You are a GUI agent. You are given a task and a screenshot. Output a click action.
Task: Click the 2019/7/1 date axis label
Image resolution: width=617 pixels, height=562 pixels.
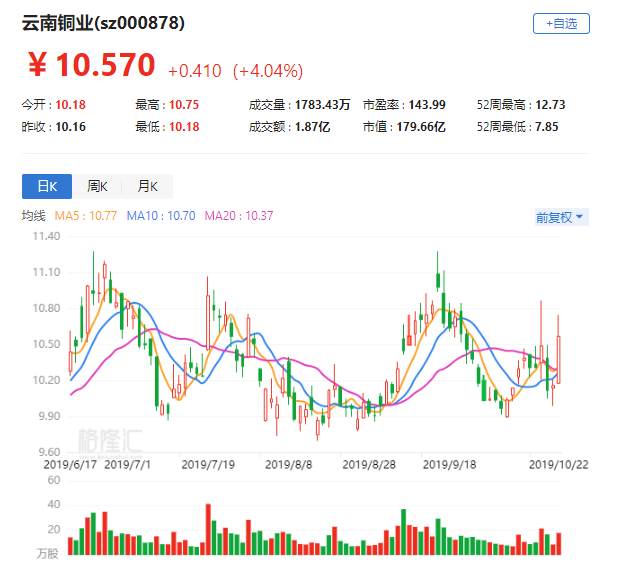tap(127, 465)
